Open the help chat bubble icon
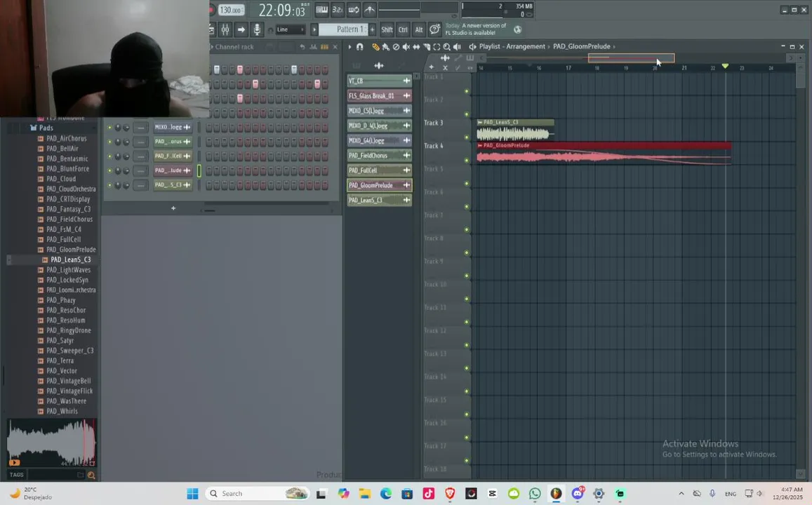 435,29
